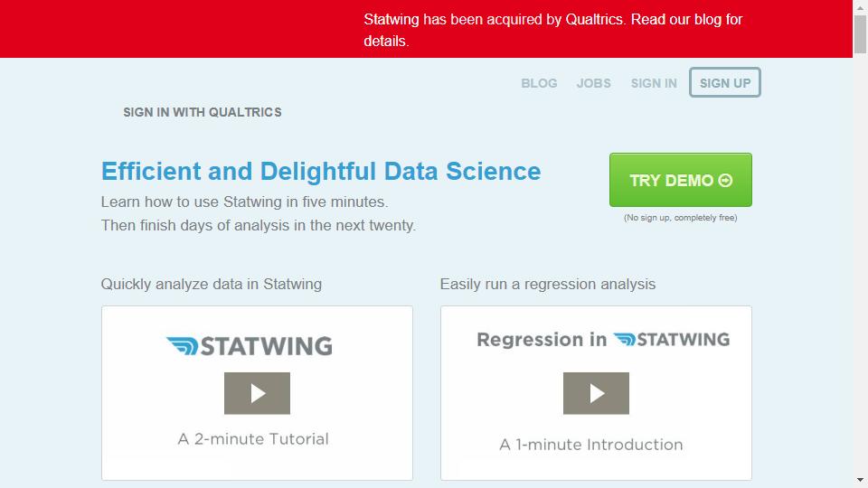Viewport: 868px width, 488px height.
Task: Play the Regression 1-minute introduction video
Action: [x=596, y=393]
